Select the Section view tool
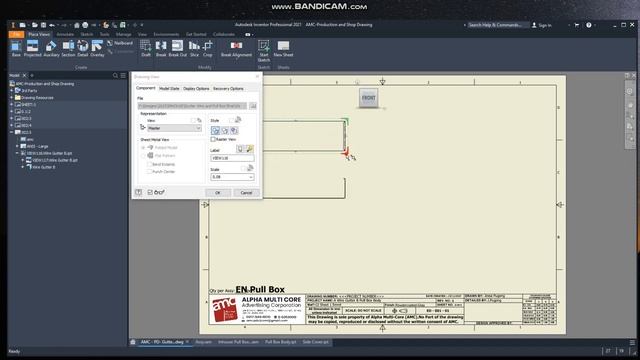 tap(68, 49)
